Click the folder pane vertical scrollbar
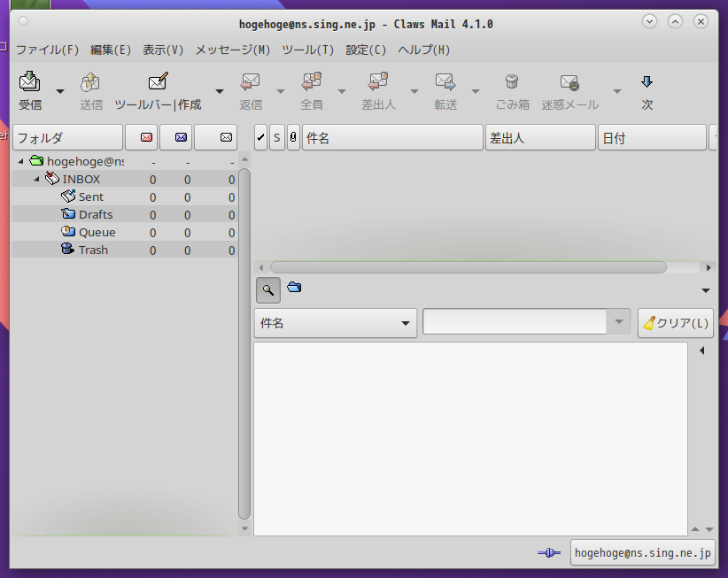Image resolution: width=728 pixels, height=578 pixels. coord(244,343)
